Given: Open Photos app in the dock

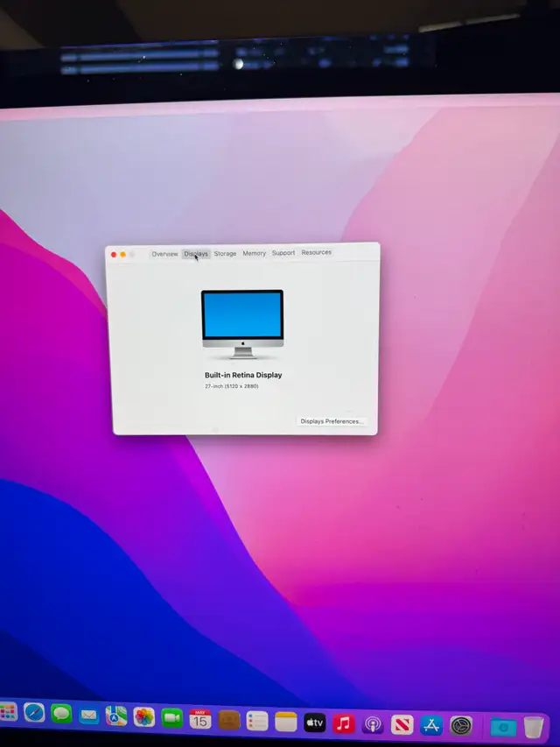Looking at the screenshot, I should click(x=144, y=717).
